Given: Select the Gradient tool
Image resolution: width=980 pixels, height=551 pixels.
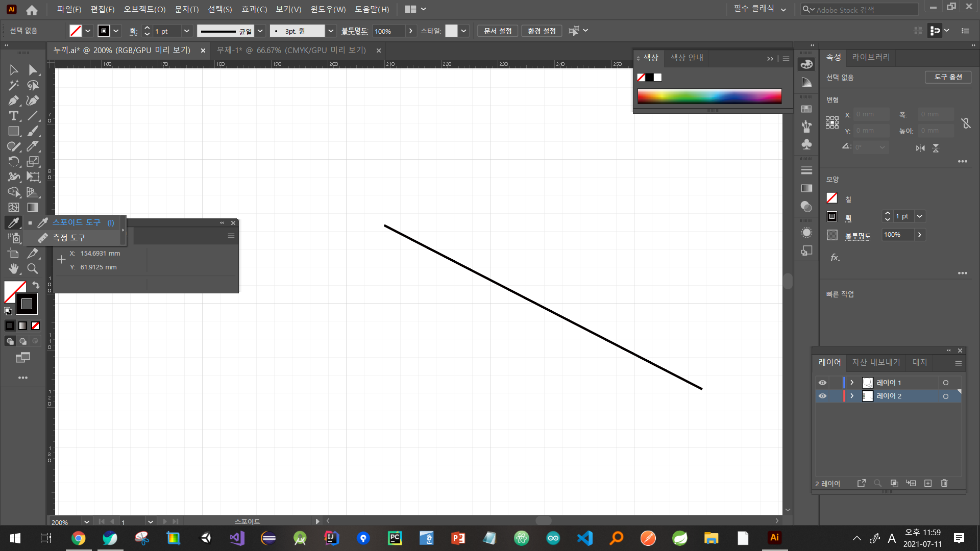Looking at the screenshot, I should 33,208.
